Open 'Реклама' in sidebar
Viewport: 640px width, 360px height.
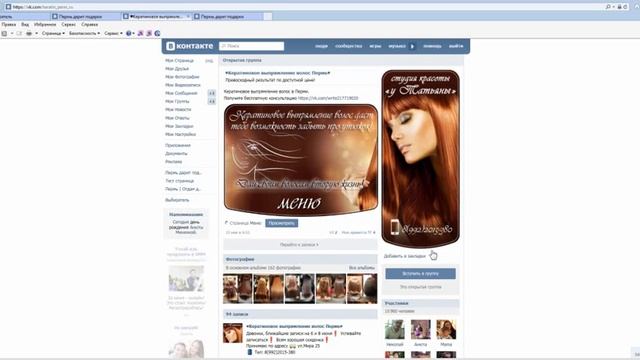tap(173, 162)
